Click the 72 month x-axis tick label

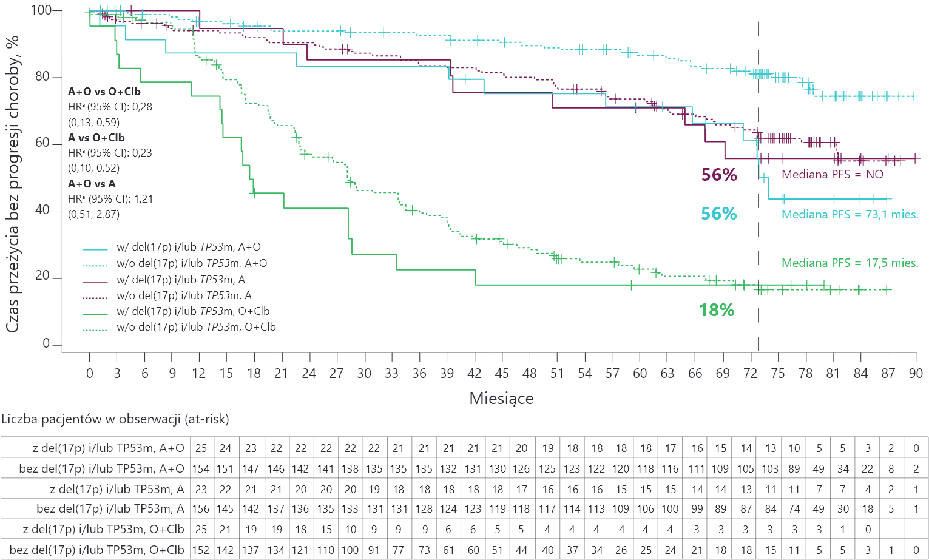point(750,374)
